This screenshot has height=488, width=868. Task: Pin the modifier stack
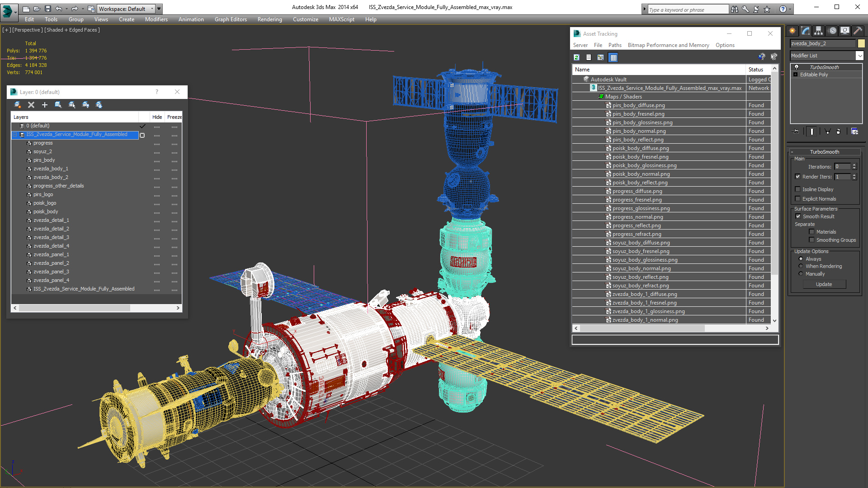[796, 131]
